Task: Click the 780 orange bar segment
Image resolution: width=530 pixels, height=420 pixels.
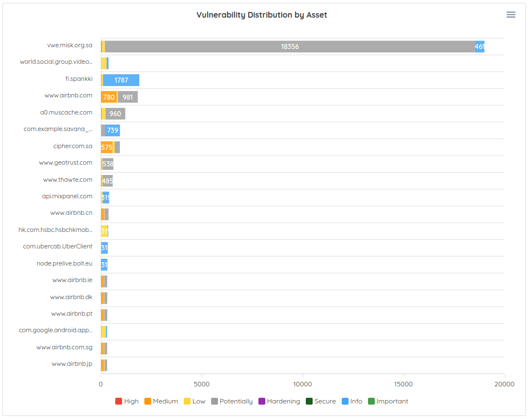Action: 109,97
